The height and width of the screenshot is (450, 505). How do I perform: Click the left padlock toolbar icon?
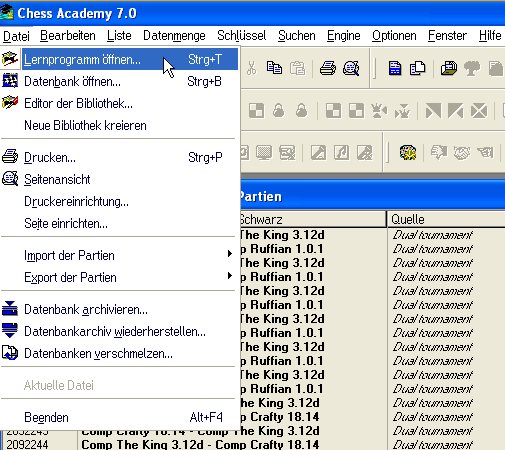(x=279, y=110)
